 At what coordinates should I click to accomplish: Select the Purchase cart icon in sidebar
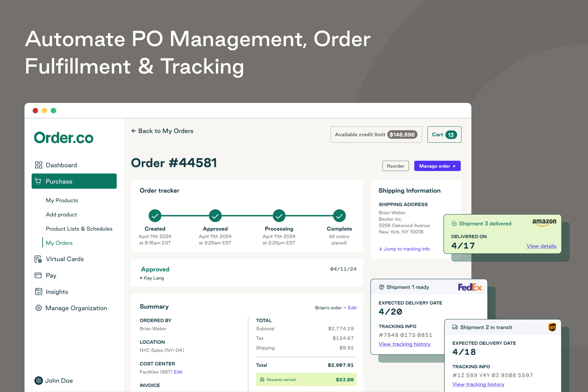point(38,181)
